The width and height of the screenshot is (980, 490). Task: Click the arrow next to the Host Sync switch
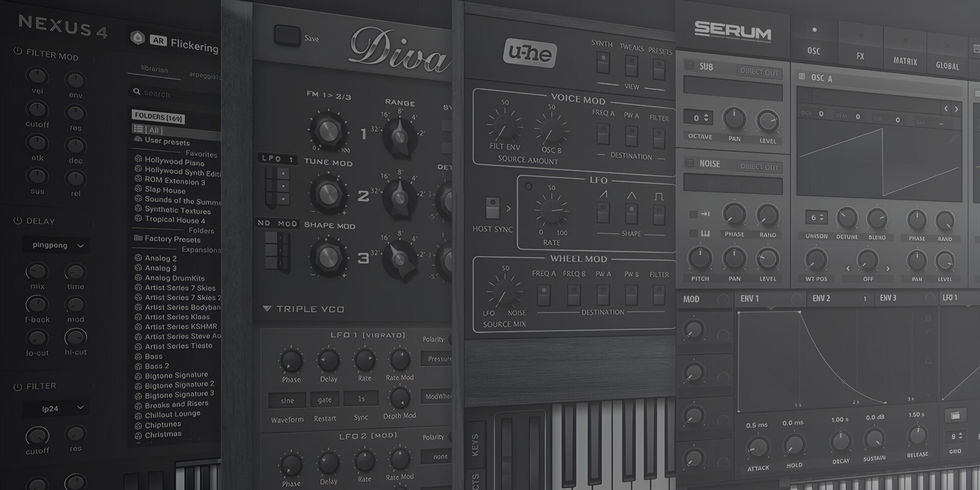(508, 208)
